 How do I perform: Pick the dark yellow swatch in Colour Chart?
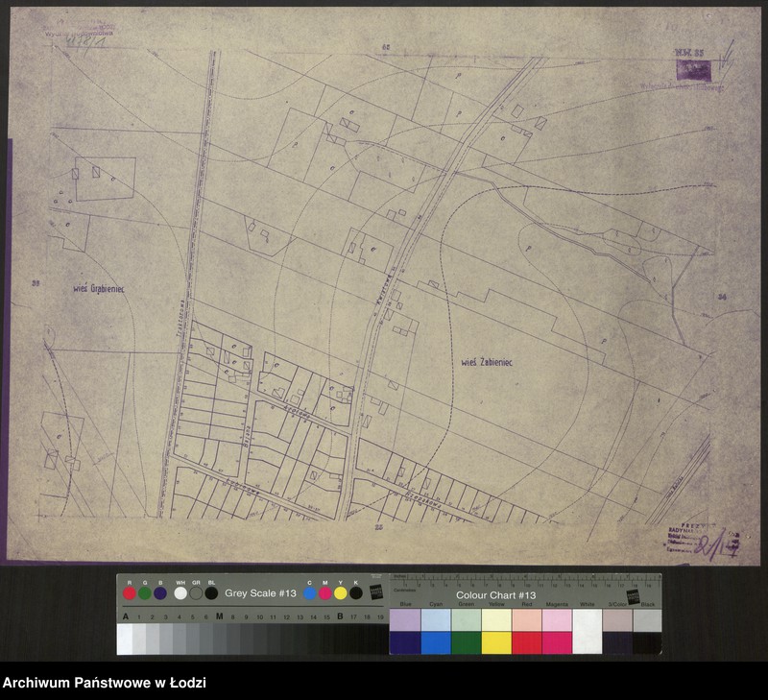click(495, 642)
